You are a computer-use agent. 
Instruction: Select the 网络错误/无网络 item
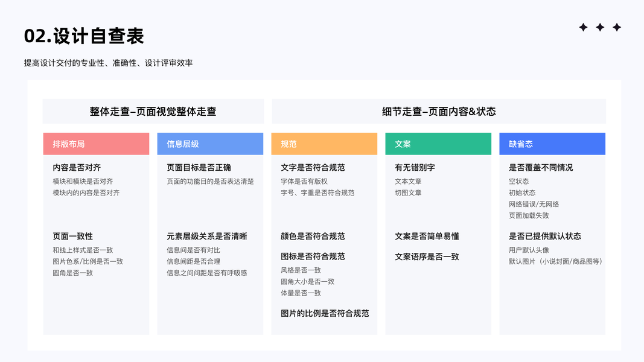(534, 204)
